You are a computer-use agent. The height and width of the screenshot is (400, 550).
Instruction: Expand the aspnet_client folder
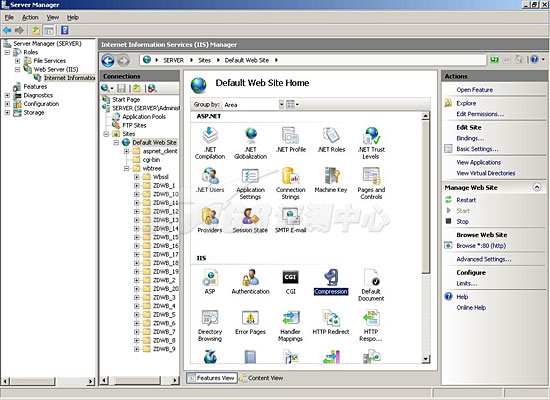click(x=126, y=151)
